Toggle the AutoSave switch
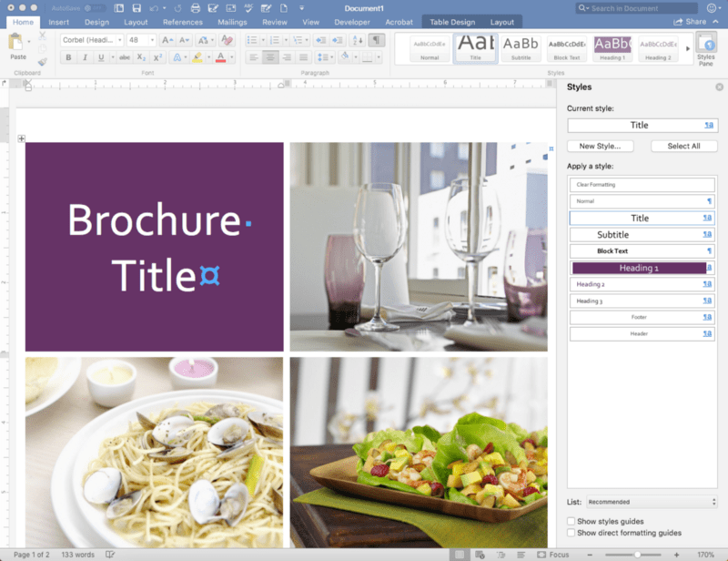Image resolution: width=728 pixels, height=561 pixels. click(94, 8)
